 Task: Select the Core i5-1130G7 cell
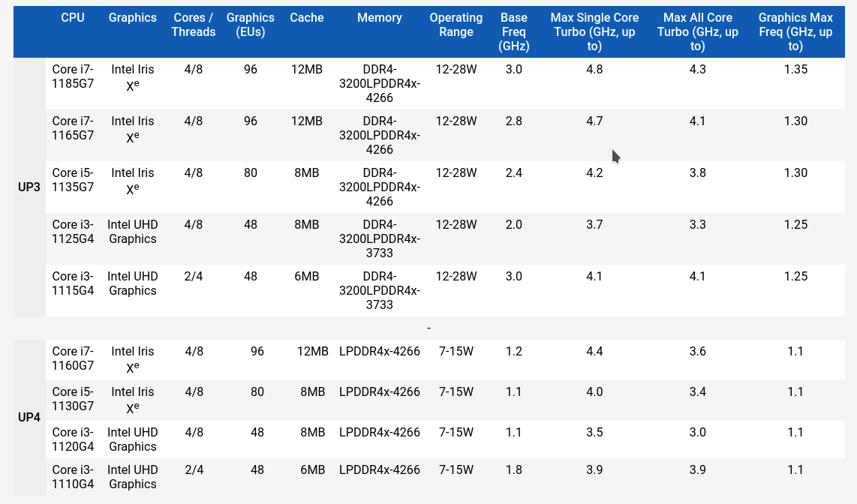pyautogui.click(x=73, y=398)
